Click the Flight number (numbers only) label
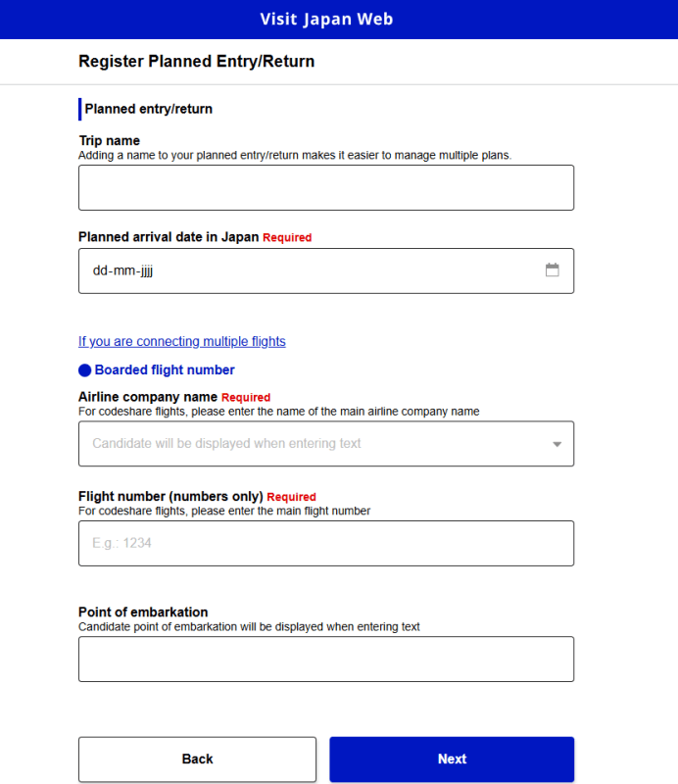Image resolution: width=678 pixels, height=784 pixels. tap(170, 496)
